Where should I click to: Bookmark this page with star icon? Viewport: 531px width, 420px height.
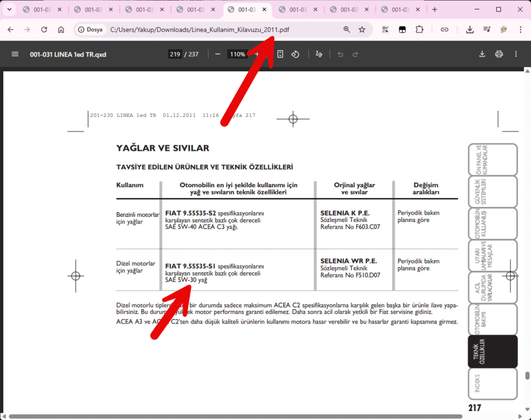(x=362, y=30)
